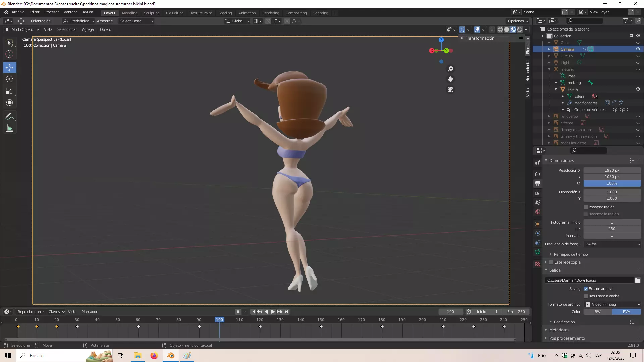
Task: Open the Archivo menu
Action: tap(18, 12)
